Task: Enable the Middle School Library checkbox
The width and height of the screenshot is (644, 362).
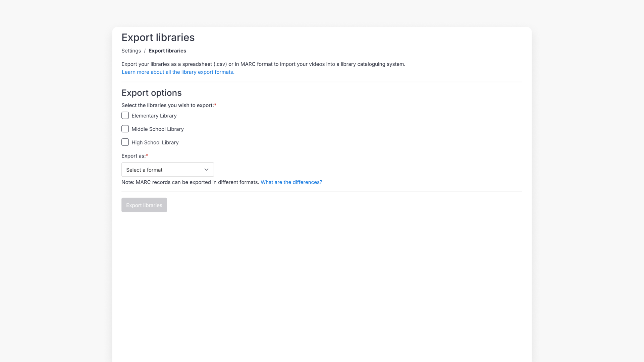Action: click(x=125, y=129)
